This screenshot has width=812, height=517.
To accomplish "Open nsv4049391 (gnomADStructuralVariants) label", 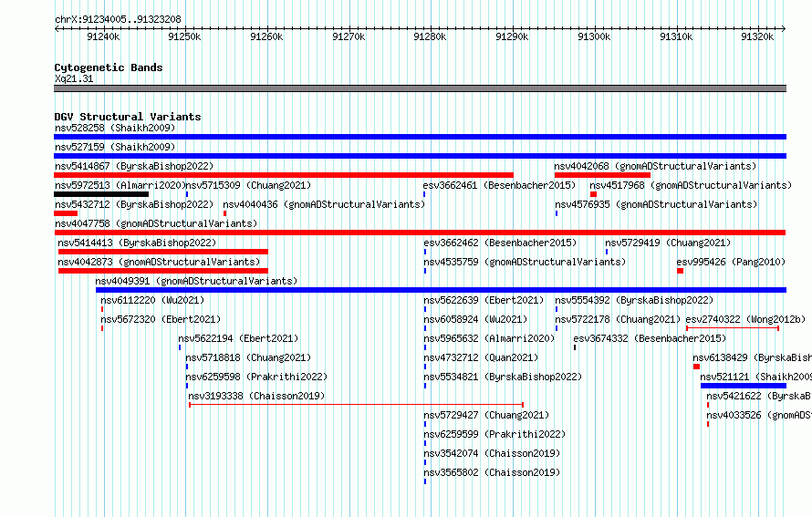I will tap(196, 281).
